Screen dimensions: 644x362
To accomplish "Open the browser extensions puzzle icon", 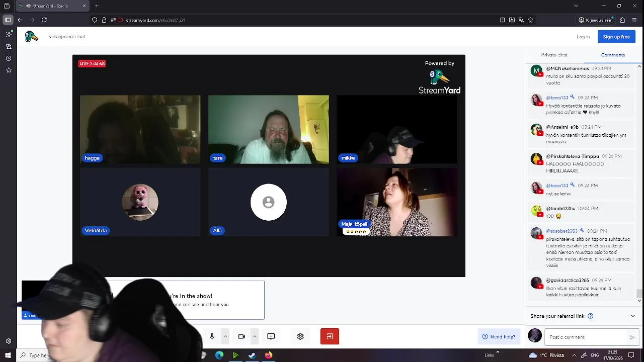I will 622,20.
